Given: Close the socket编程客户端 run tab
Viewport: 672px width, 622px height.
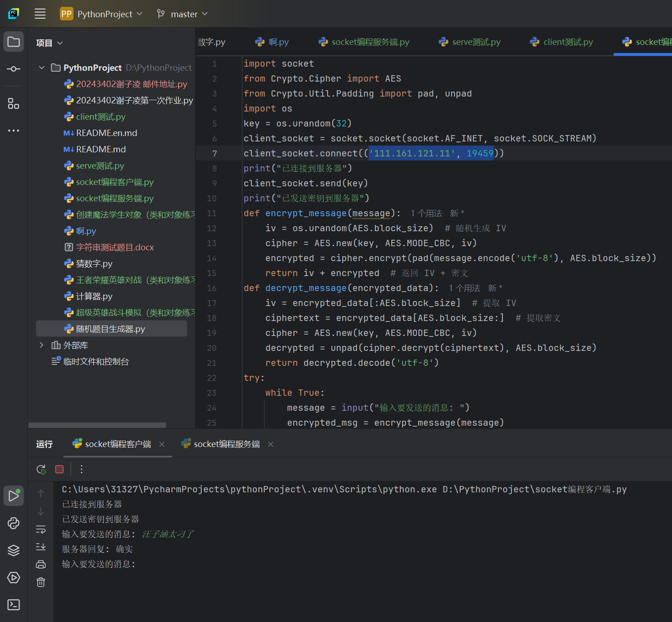Looking at the screenshot, I should click(x=162, y=444).
